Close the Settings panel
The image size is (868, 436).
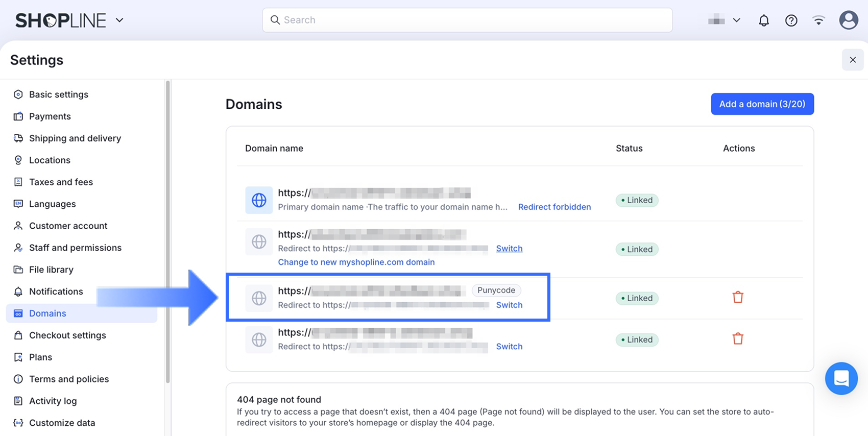(x=853, y=60)
